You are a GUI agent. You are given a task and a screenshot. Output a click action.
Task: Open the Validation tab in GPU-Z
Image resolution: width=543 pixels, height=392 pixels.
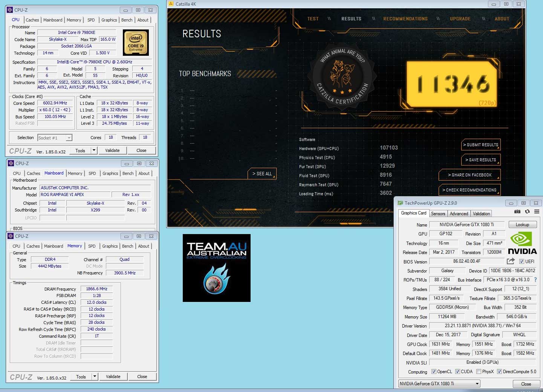pos(481,213)
